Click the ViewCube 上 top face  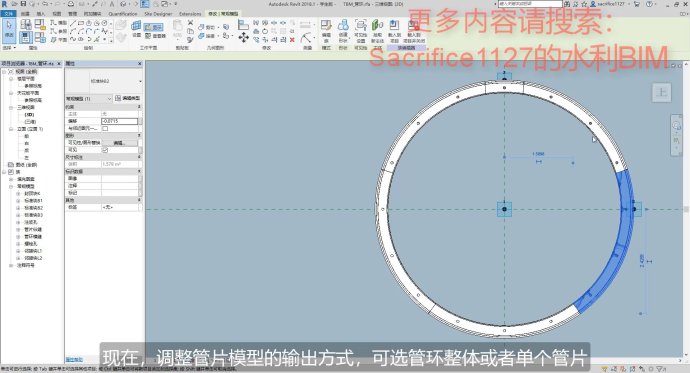tap(661, 92)
